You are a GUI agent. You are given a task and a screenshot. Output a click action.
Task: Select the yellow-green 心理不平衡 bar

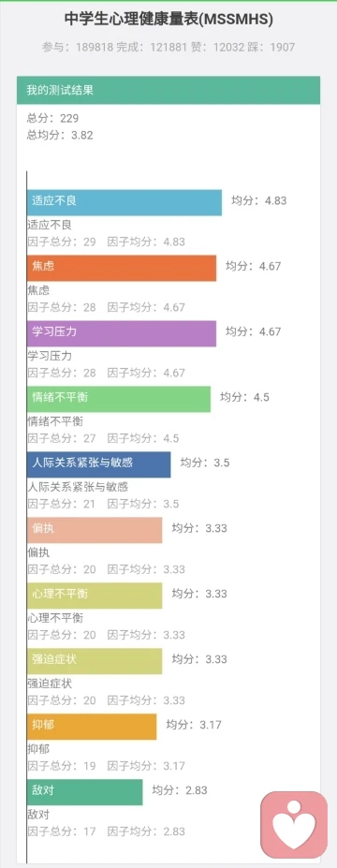(x=95, y=596)
